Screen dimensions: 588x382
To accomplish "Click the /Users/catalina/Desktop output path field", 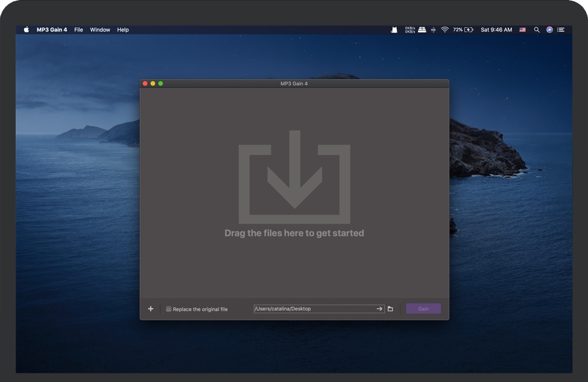I will [x=312, y=309].
